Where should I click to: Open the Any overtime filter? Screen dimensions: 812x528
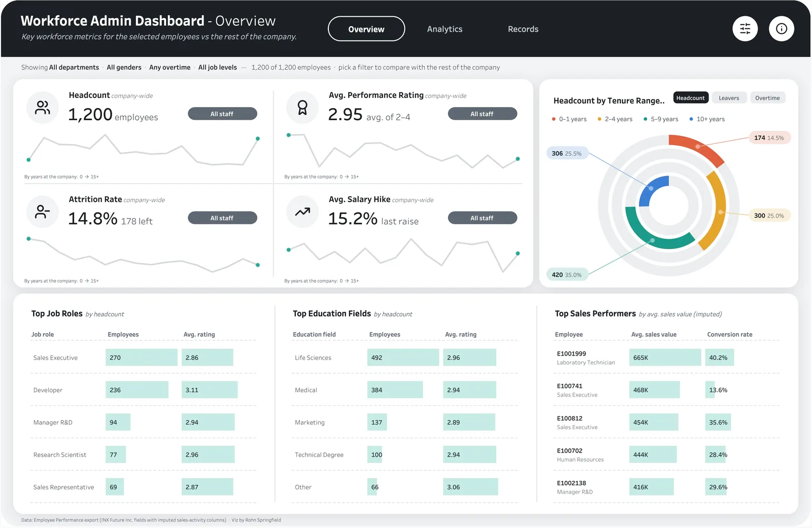(x=170, y=67)
